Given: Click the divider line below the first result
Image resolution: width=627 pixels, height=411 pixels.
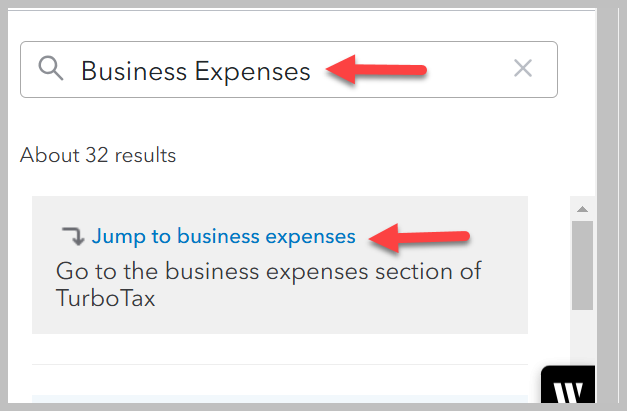Looking at the screenshot, I should click(x=280, y=364).
